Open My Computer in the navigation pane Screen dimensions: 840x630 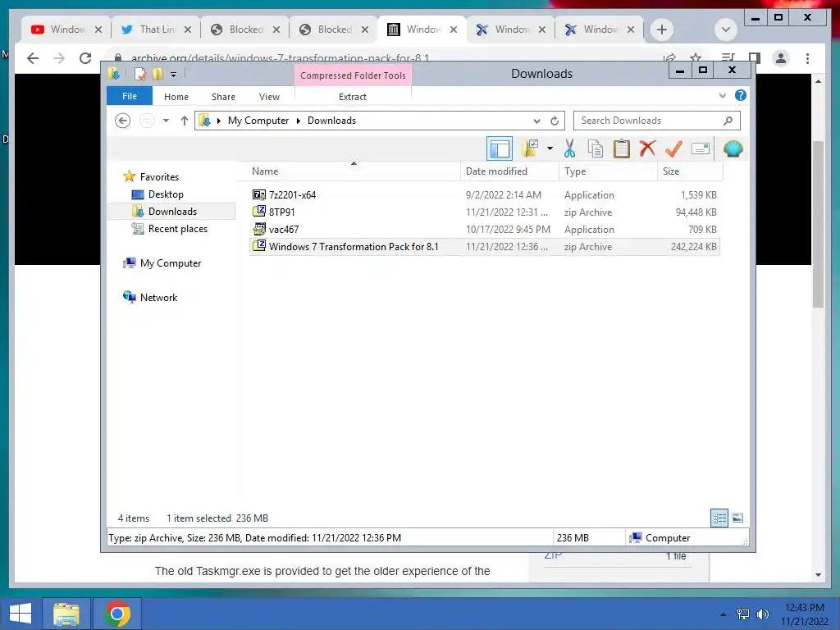click(x=171, y=263)
